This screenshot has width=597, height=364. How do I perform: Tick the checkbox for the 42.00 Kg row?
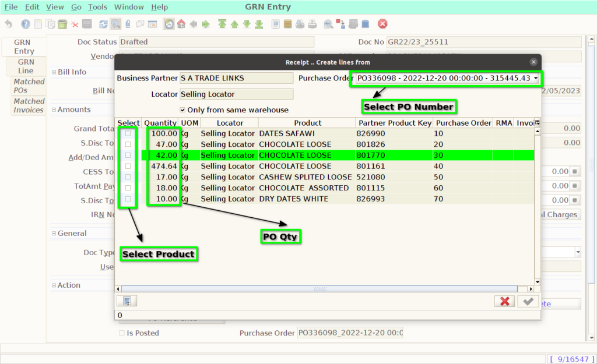128,155
